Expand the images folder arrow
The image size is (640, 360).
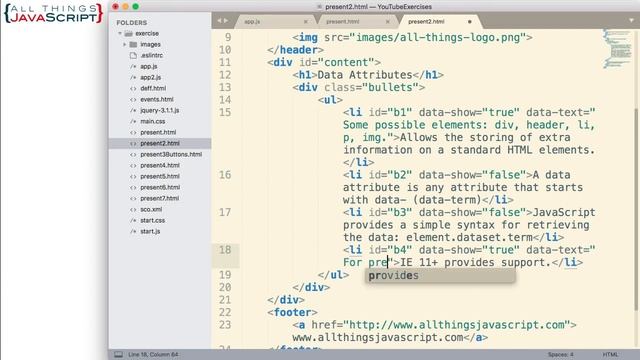click(x=125, y=44)
